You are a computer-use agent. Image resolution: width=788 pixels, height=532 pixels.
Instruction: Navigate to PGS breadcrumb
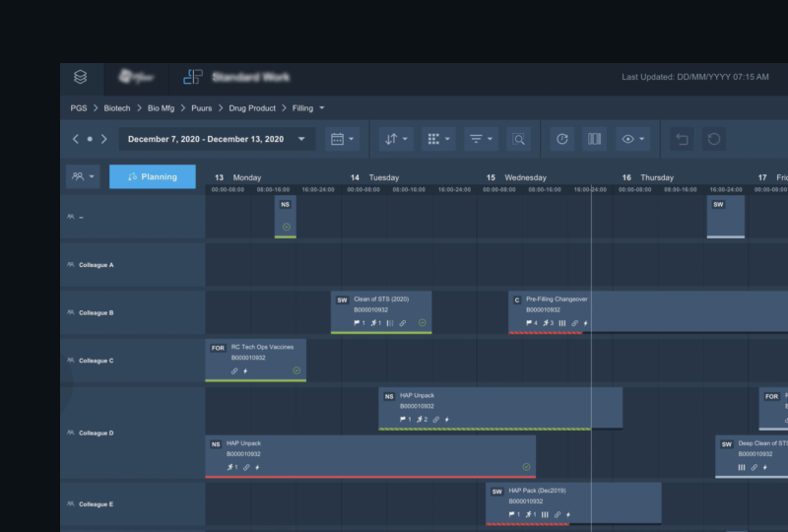click(x=79, y=108)
